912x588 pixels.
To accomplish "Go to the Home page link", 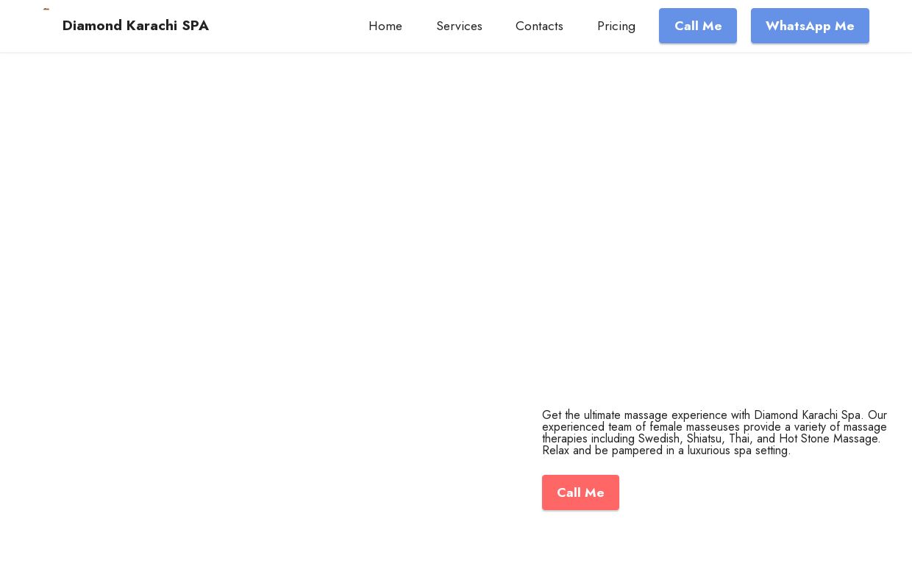I will [385, 26].
